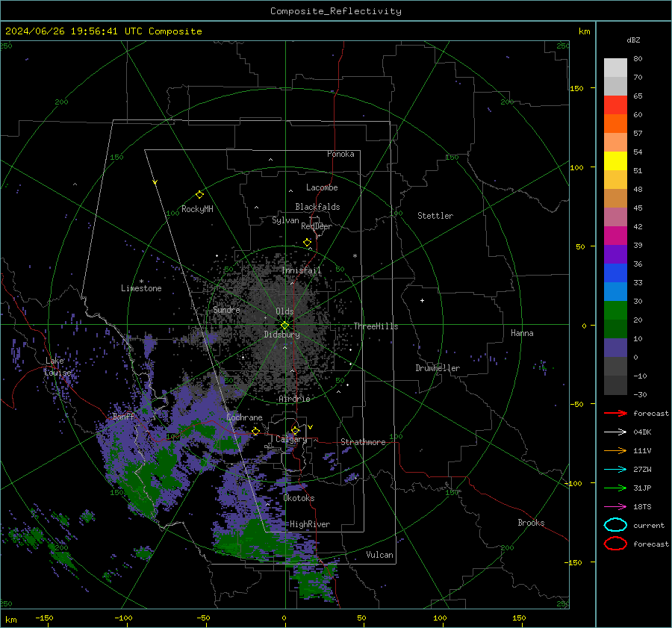Click the -150 tick on bottom axis
The height and width of the screenshot is (628, 672).
point(44,618)
